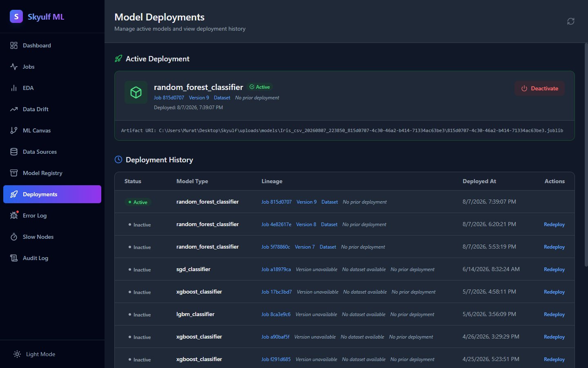Screen dimensions: 588x368
Task: Click the Deployment History clock icon
Action: point(118,159)
